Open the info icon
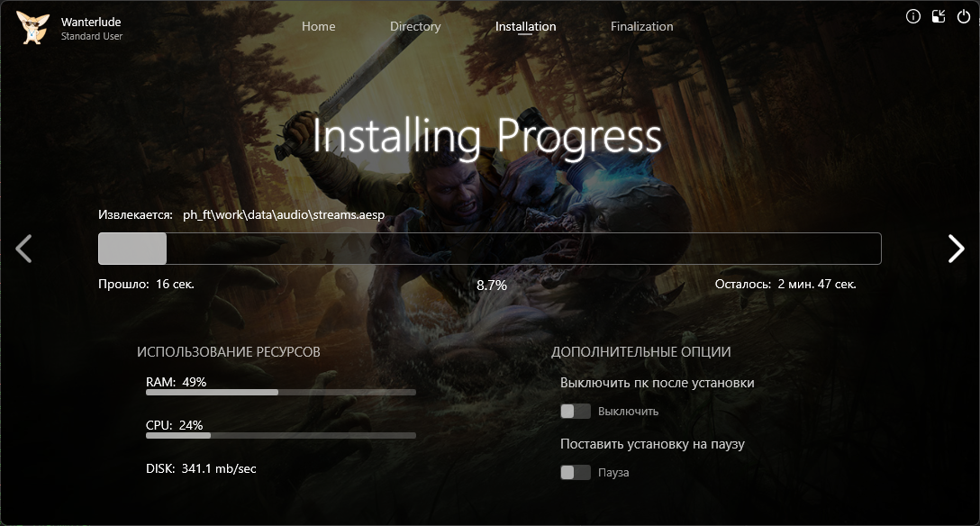 click(913, 17)
